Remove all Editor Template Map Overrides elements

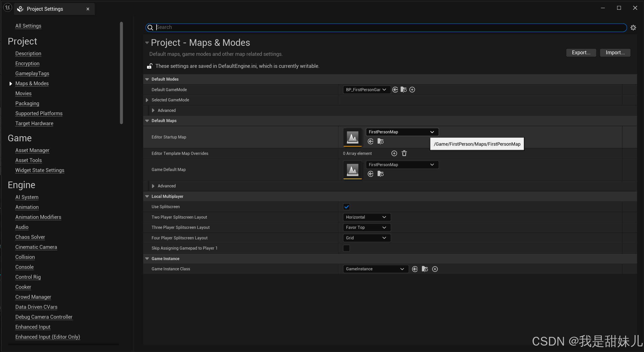pos(404,153)
